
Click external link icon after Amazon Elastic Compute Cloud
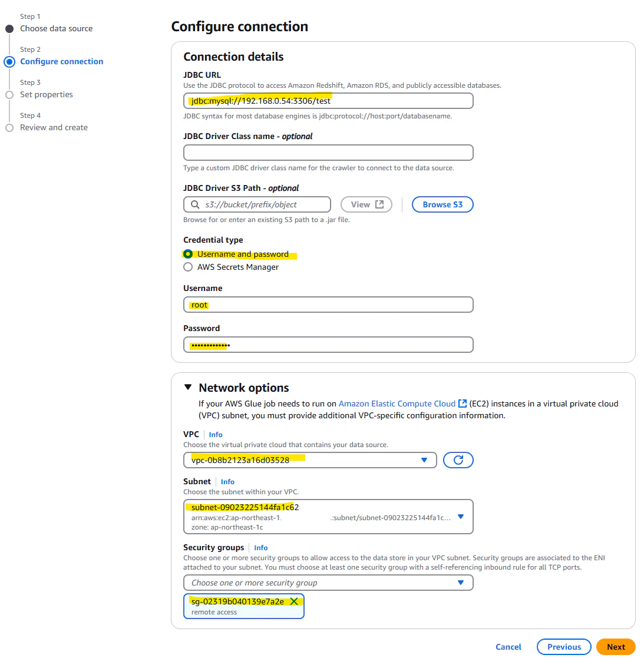tap(462, 404)
